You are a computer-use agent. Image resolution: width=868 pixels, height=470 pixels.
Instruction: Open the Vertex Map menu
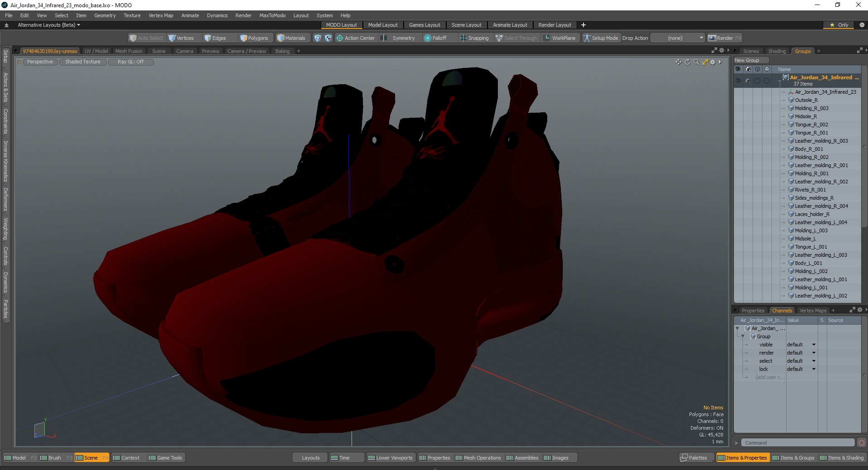click(161, 15)
